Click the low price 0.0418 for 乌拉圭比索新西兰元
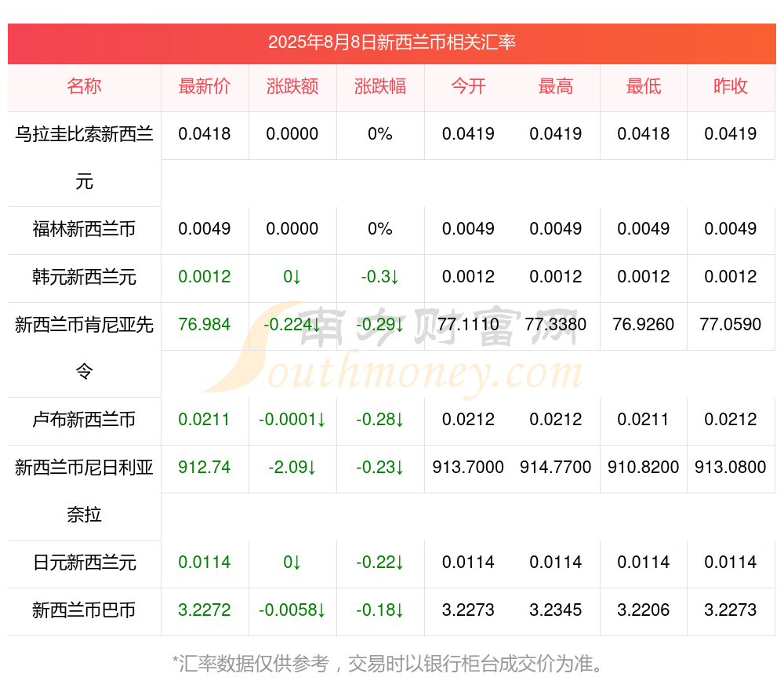 pos(644,133)
